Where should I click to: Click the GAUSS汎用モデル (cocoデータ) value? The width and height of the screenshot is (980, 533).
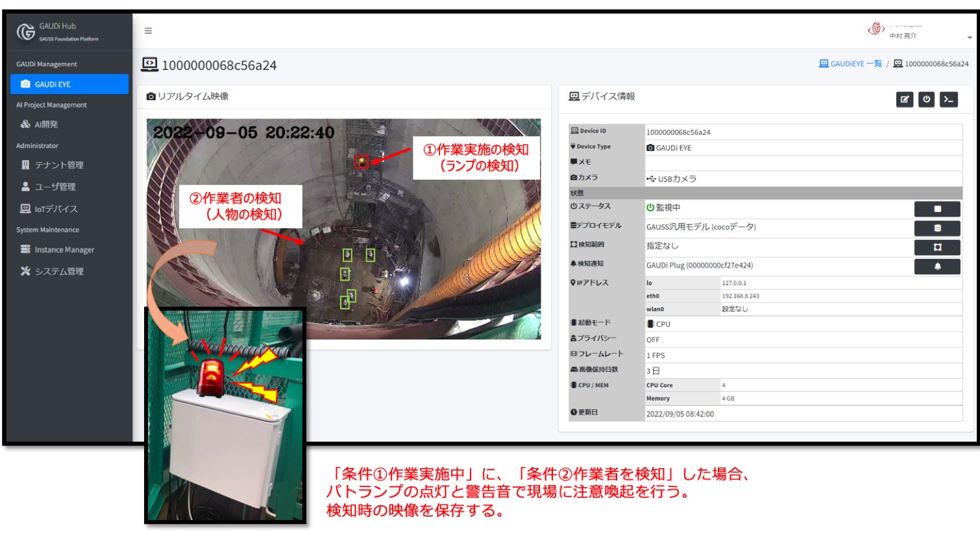(701, 227)
